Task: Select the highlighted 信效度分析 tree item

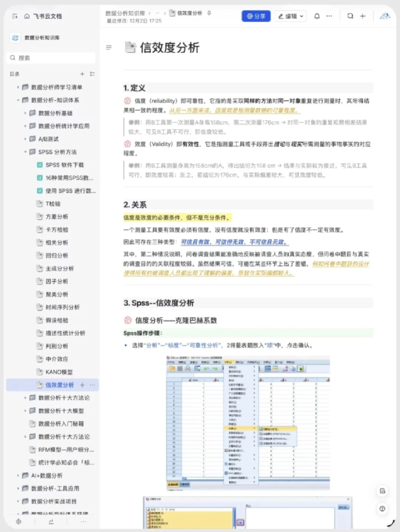Action: [x=53, y=385]
